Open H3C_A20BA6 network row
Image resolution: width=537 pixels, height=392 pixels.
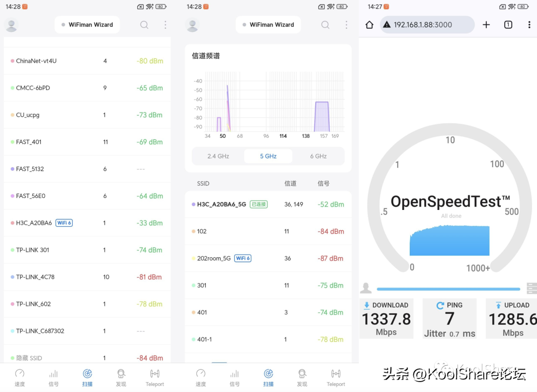pyautogui.click(x=88, y=223)
